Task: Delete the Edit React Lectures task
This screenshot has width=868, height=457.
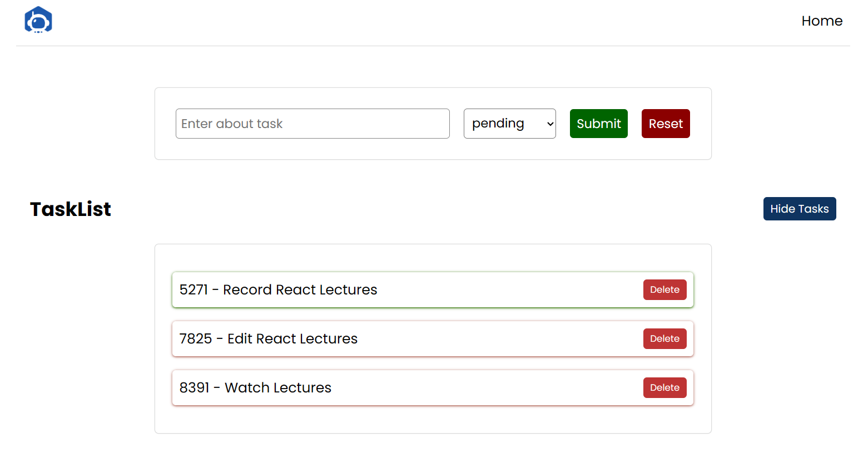Action: click(664, 338)
